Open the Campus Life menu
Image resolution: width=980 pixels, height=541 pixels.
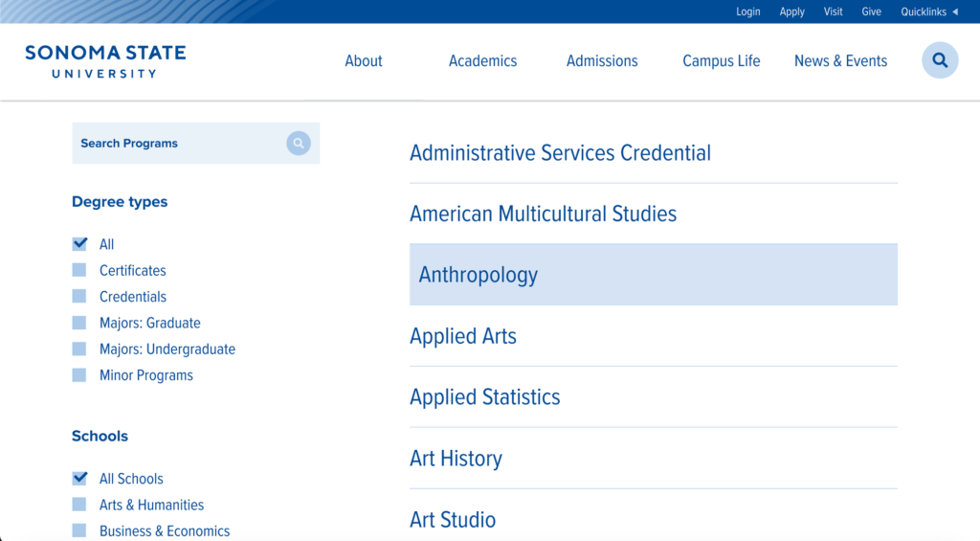click(x=722, y=60)
